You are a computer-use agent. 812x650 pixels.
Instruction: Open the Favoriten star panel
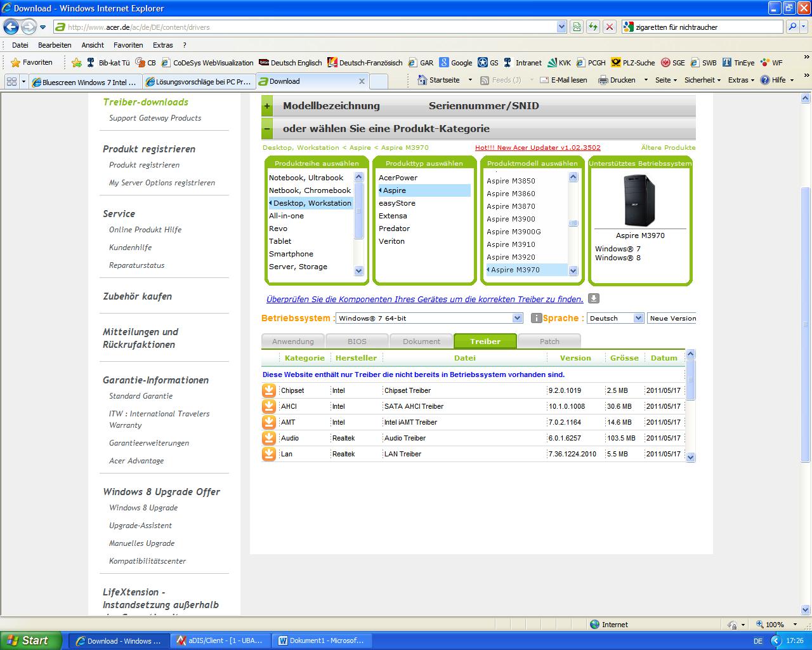click(x=31, y=62)
